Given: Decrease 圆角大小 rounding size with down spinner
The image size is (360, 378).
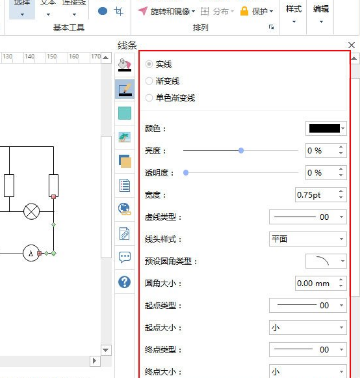Looking at the screenshot, I should pyautogui.click(x=341, y=286).
